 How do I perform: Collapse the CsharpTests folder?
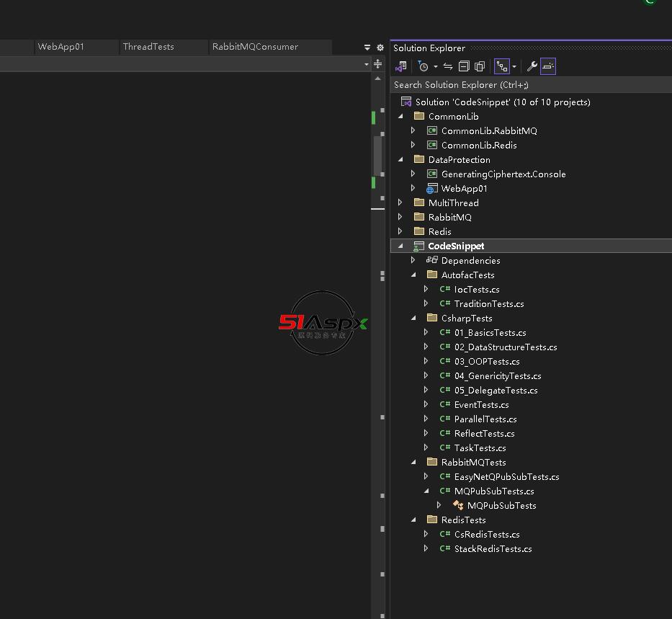coord(413,318)
